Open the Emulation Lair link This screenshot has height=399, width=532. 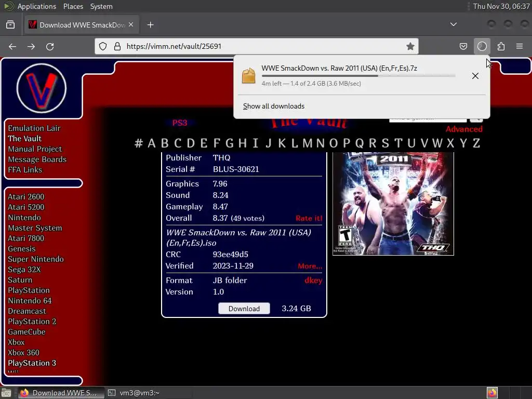(34, 128)
